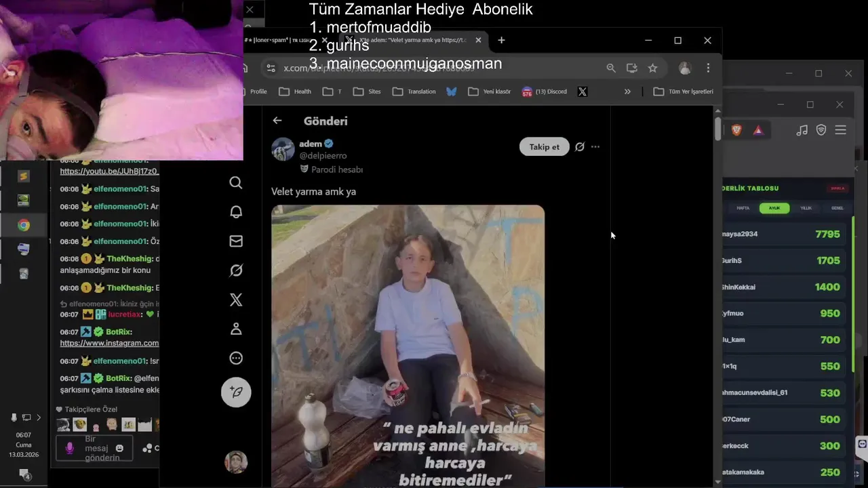Click the chat message input field
This screenshot has width=868, height=488.
[94, 448]
